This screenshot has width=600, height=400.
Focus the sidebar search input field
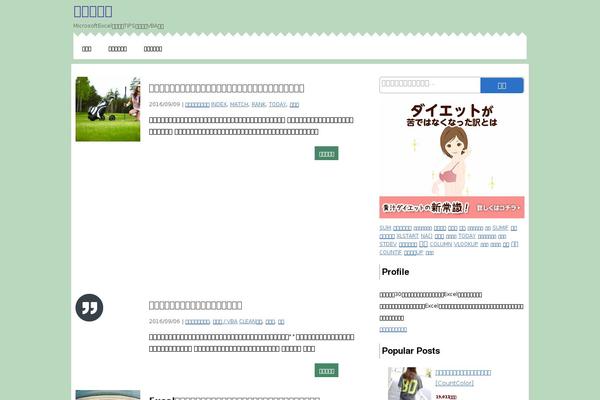tap(430, 85)
